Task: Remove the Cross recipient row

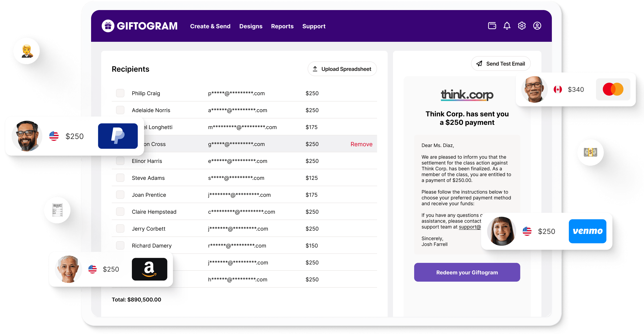Action: tap(361, 144)
